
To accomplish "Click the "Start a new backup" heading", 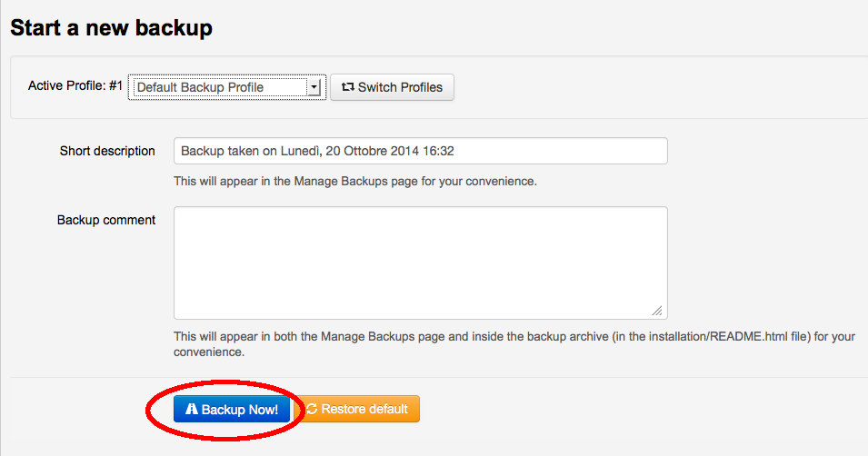I will coord(111,28).
